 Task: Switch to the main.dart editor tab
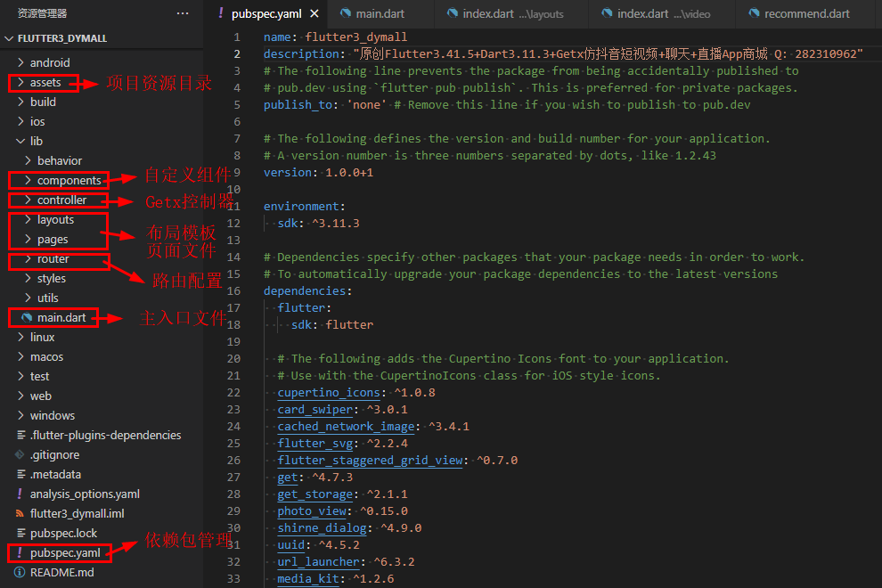coord(380,13)
